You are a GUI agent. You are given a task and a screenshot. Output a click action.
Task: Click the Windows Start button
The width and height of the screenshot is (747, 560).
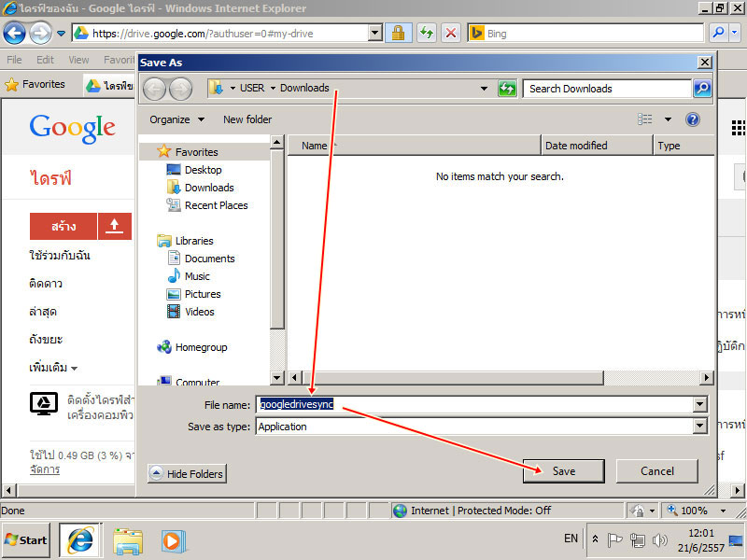[x=26, y=540]
